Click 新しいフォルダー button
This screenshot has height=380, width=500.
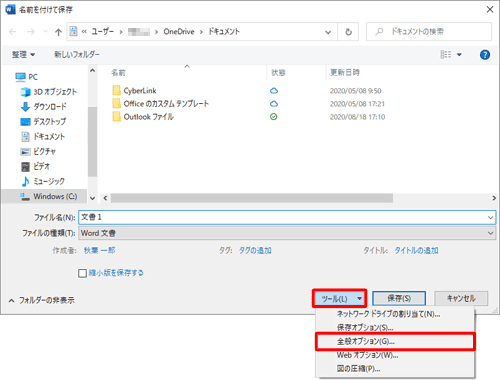click(77, 54)
